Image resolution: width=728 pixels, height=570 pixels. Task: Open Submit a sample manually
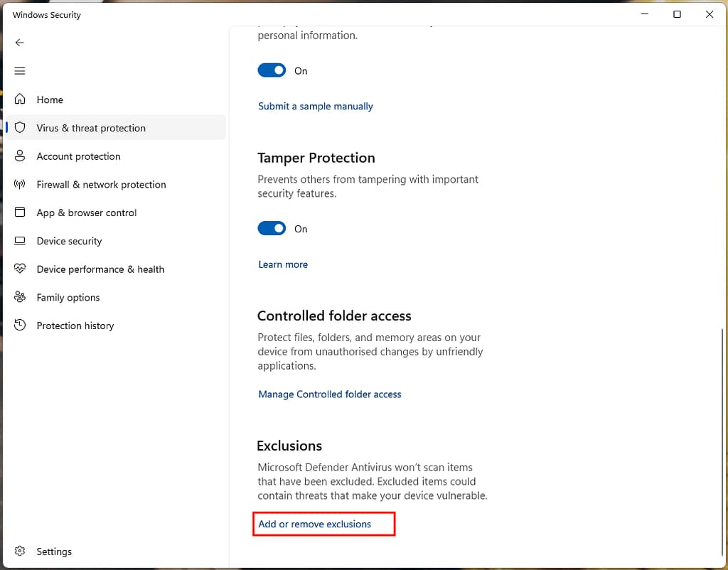(x=315, y=106)
